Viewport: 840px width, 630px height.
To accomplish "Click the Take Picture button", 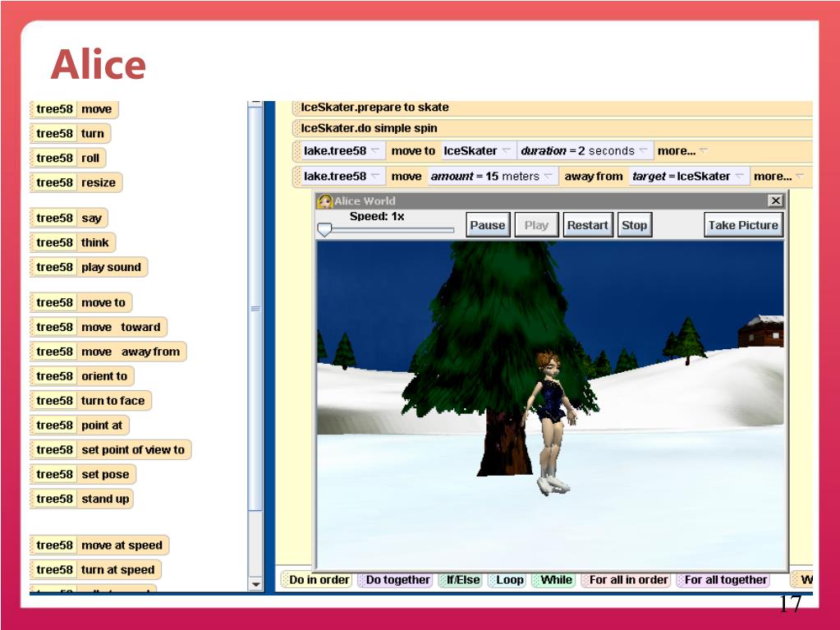I will (x=743, y=225).
